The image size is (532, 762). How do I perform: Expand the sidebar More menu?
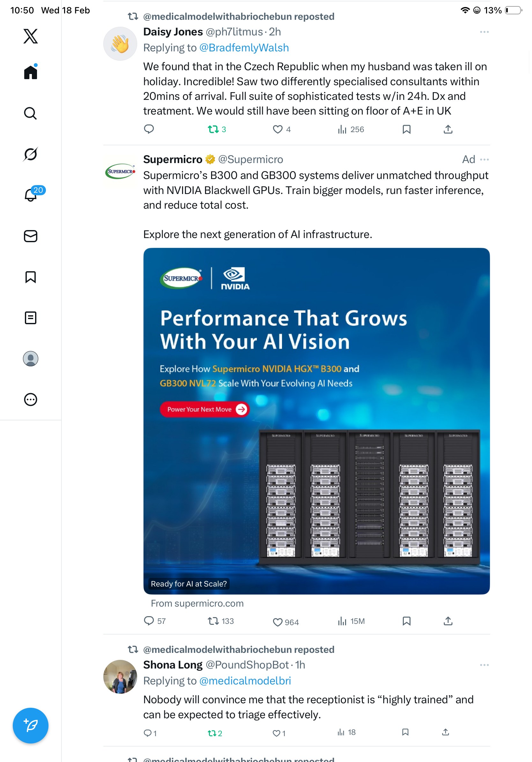pos(31,399)
